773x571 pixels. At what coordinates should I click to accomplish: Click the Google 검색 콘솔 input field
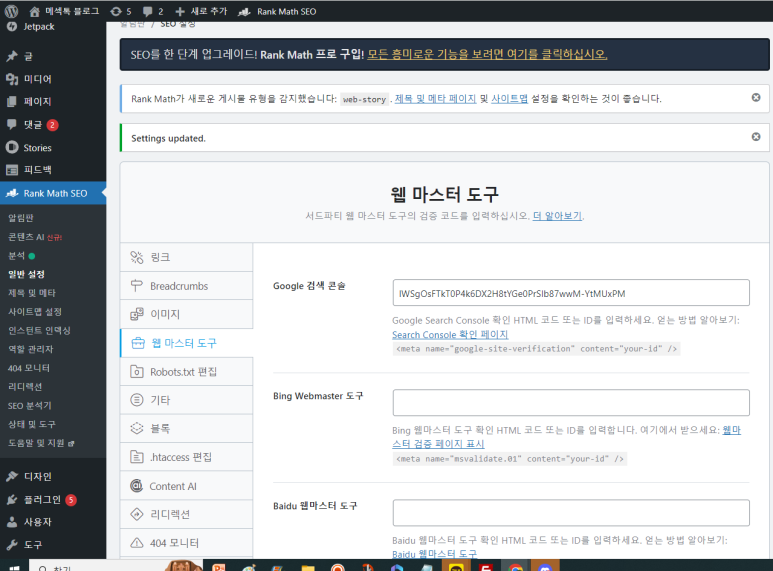pyautogui.click(x=571, y=293)
